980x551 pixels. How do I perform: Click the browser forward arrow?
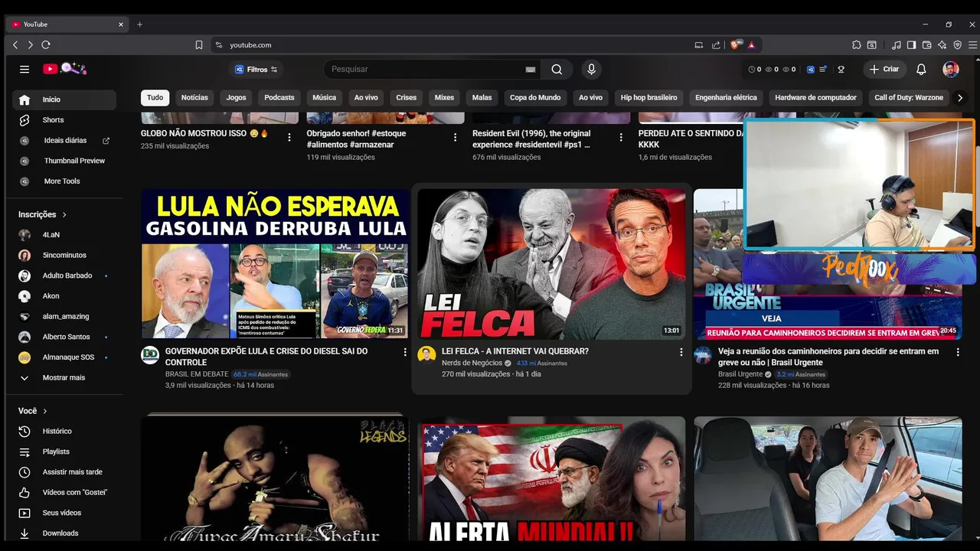pyautogui.click(x=30, y=45)
